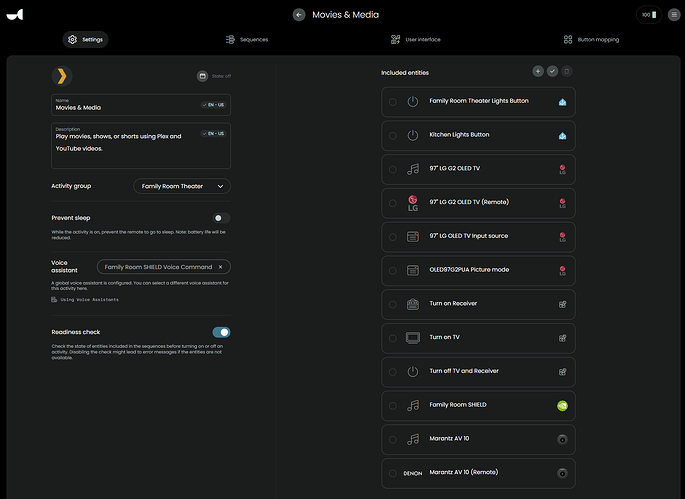Switch to the Button mapping tab
This screenshot has height=499, width=685.
(591, 40)
